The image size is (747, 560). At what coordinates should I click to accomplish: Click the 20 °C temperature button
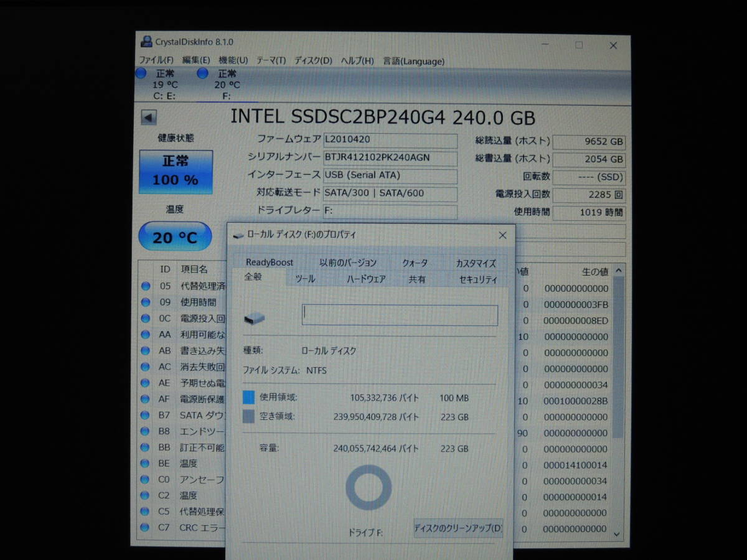(x=175, y=236)
